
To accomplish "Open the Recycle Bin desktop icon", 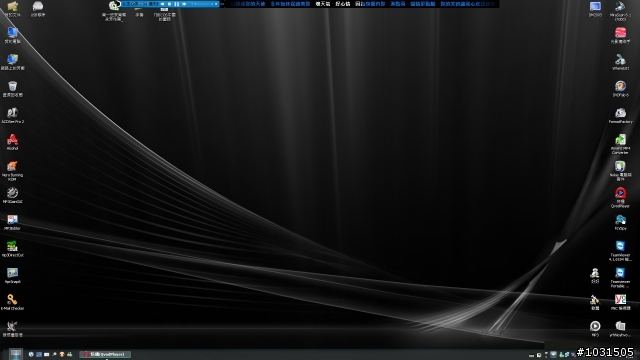I will pos(12,87).
